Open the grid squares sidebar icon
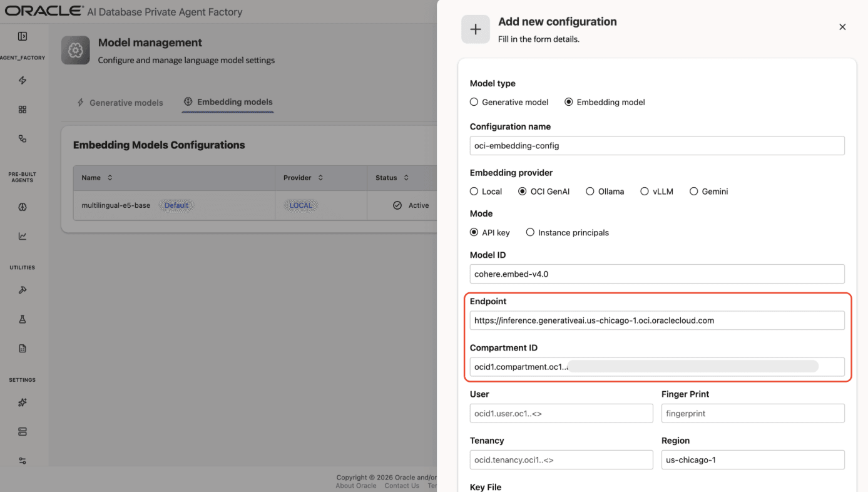 coord(23,110)
